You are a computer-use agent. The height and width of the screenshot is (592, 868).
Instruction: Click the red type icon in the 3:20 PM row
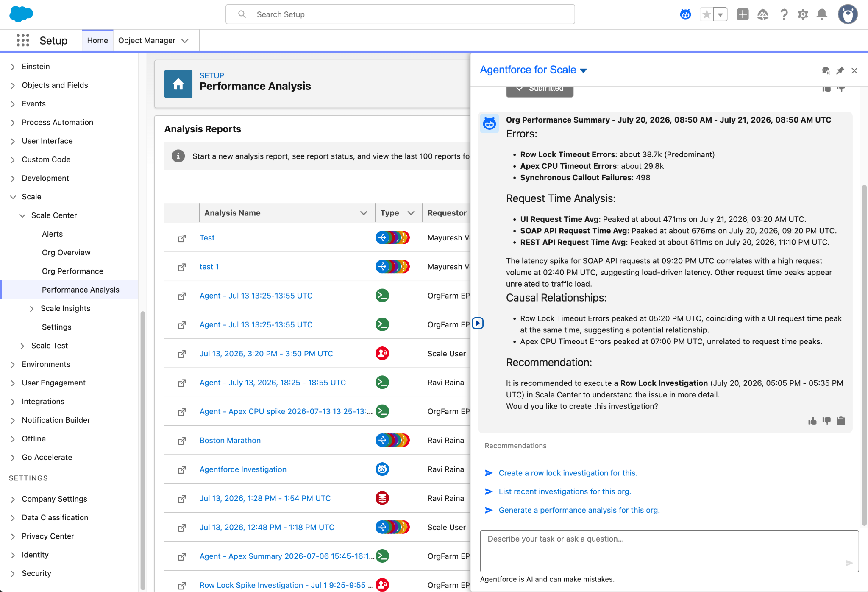382,353
